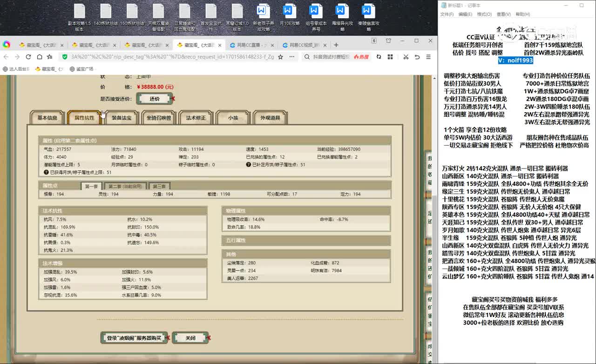596x364 pixels.
Task: Click the browser logo icon
Action: pos(7,45)
